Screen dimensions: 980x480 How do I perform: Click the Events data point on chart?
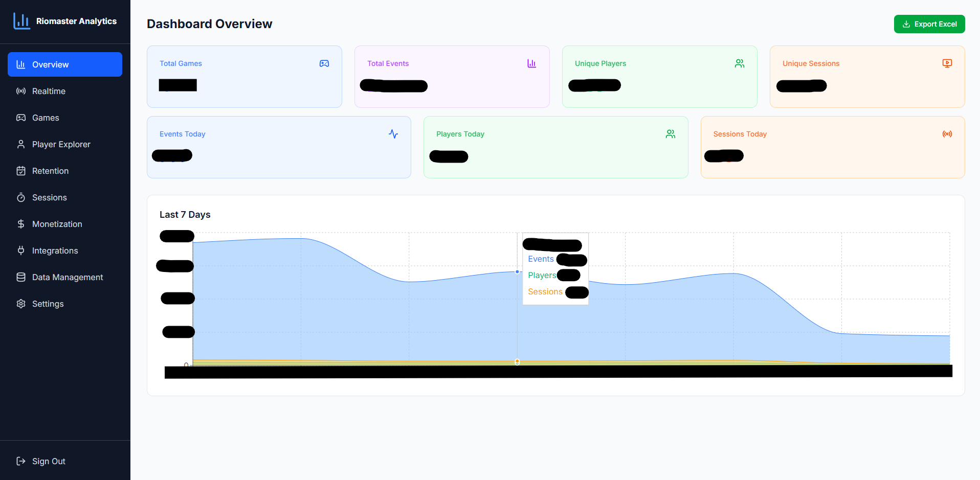coord(517,272)
